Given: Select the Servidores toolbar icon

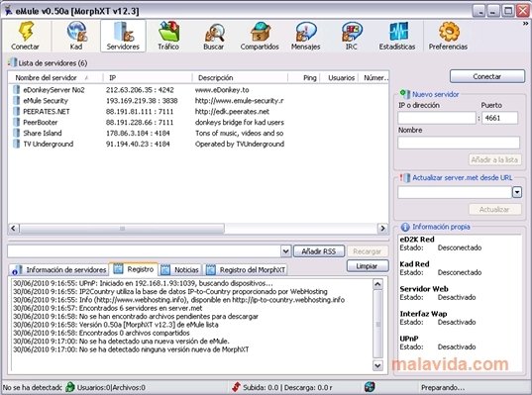Looking at the screenshot, I should 123,36.
